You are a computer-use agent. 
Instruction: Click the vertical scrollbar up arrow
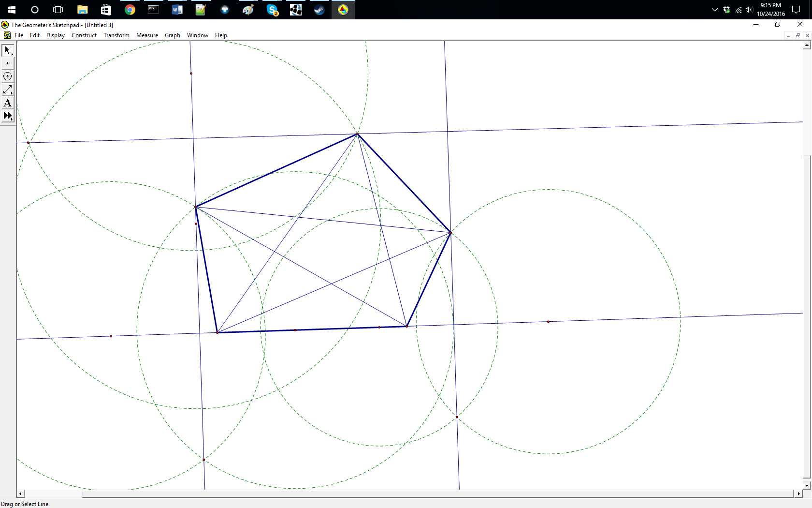click(x=807, y=45)
